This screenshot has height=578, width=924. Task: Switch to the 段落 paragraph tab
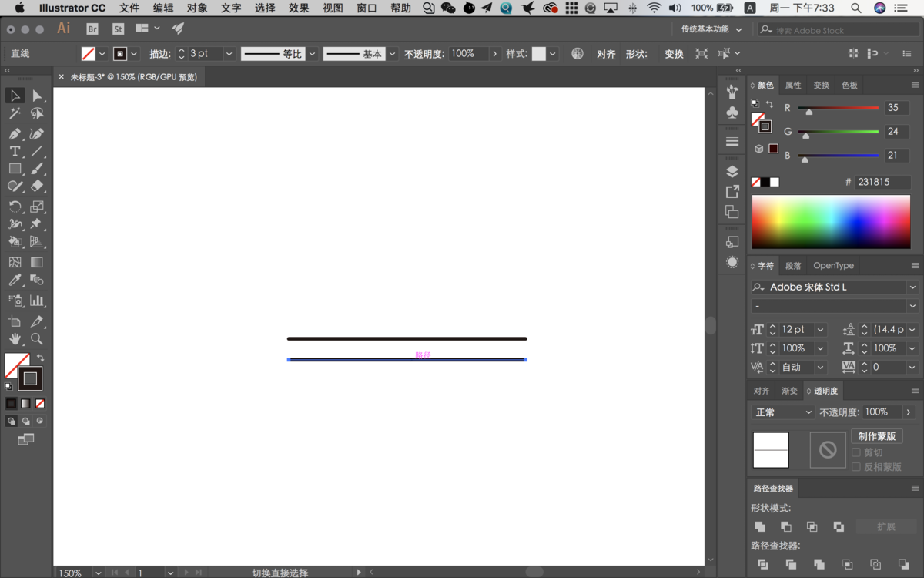pyautogui.click(x=793, y=266)
